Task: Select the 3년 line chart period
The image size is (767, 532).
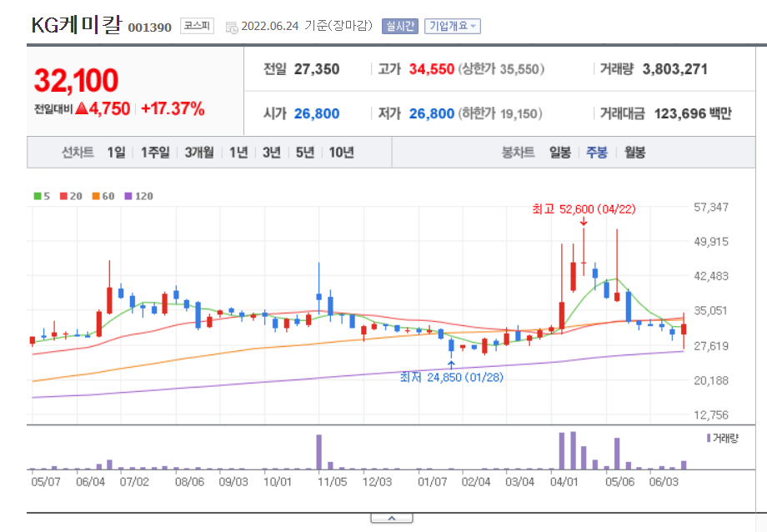Action: pos(272,153)
